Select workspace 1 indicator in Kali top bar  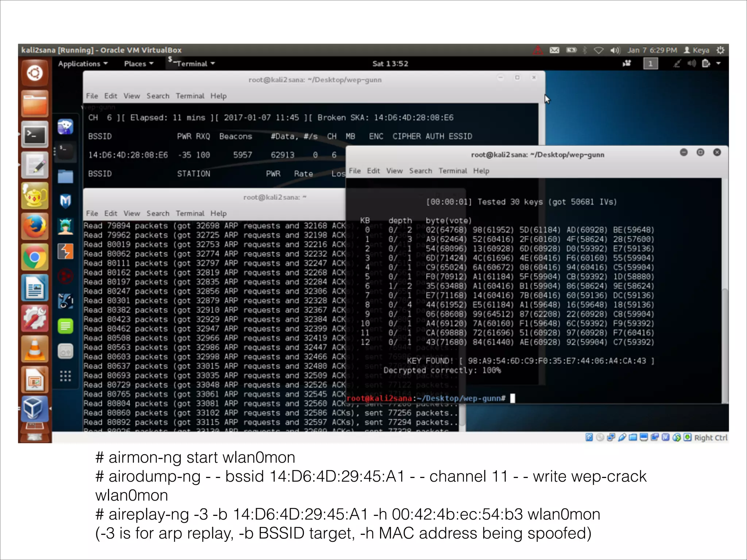650,63
